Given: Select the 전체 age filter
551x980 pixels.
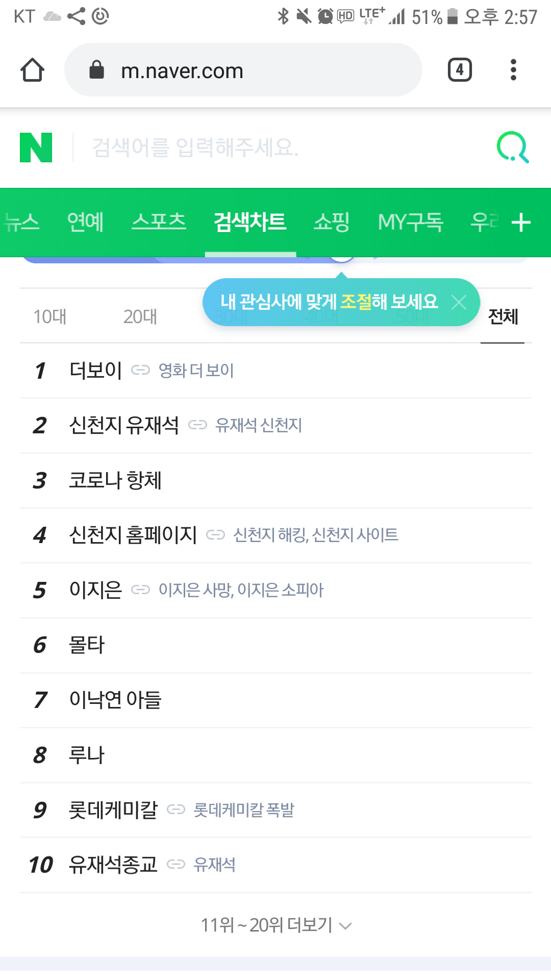Looking at the screenshot, I should point(503,316).
